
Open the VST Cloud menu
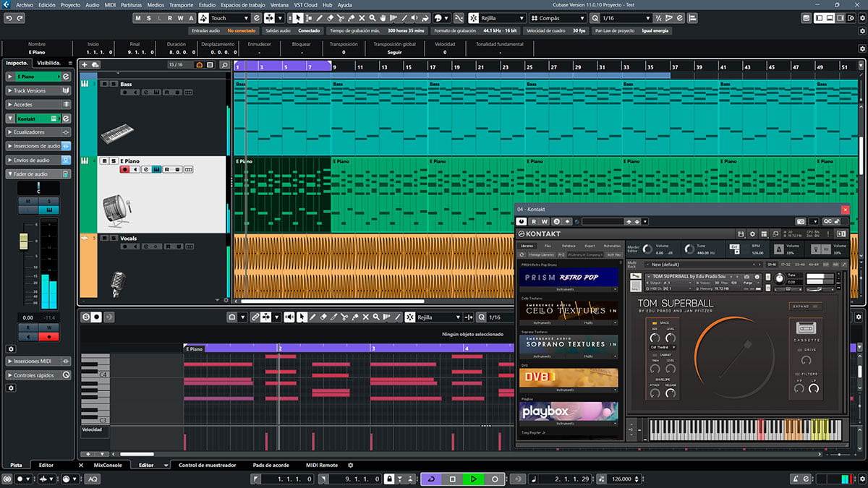(306, 4)
